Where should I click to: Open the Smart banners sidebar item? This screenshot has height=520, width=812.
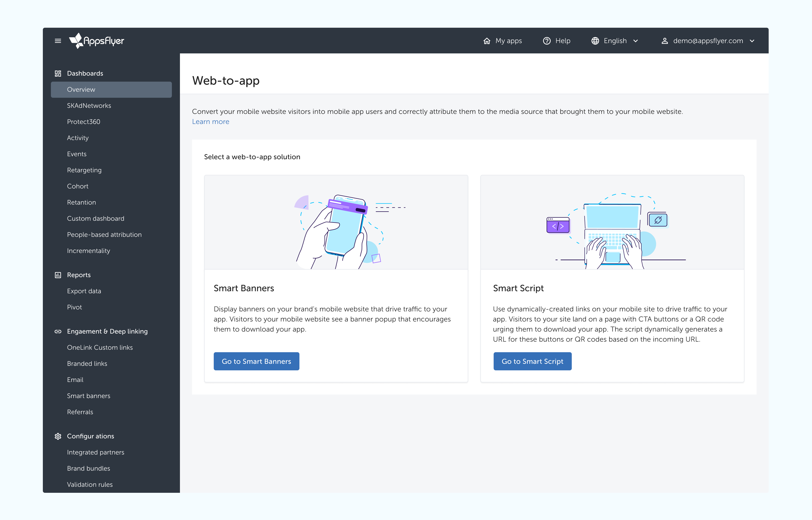pyautogui.click(x=88, y=396)
